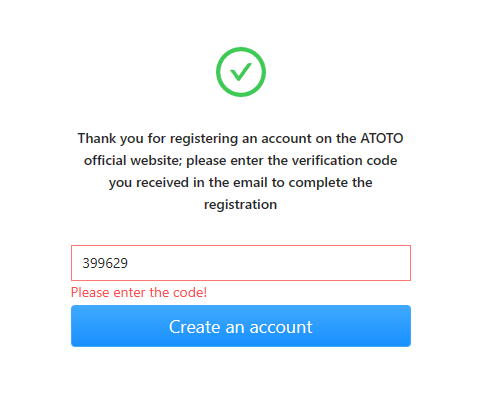490x400 pixels.
Task: Click the word 'registration' in the message
Action: [241, 205]
